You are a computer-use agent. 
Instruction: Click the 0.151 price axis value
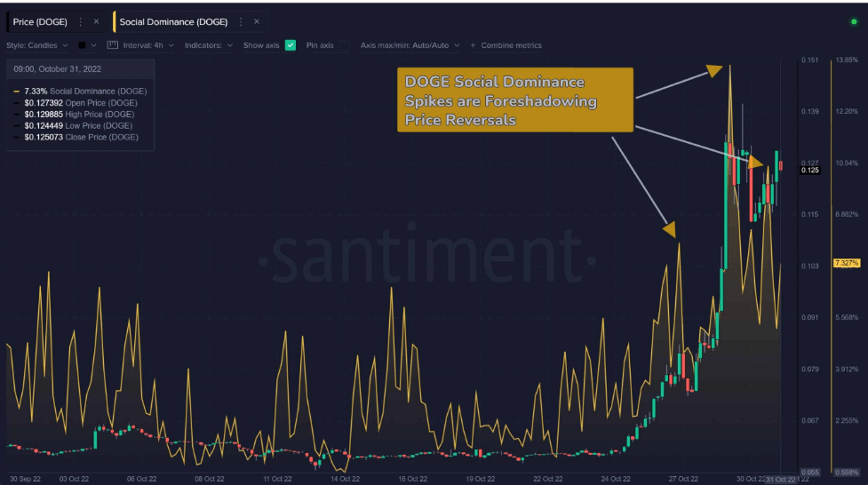(x=809, y=60)
